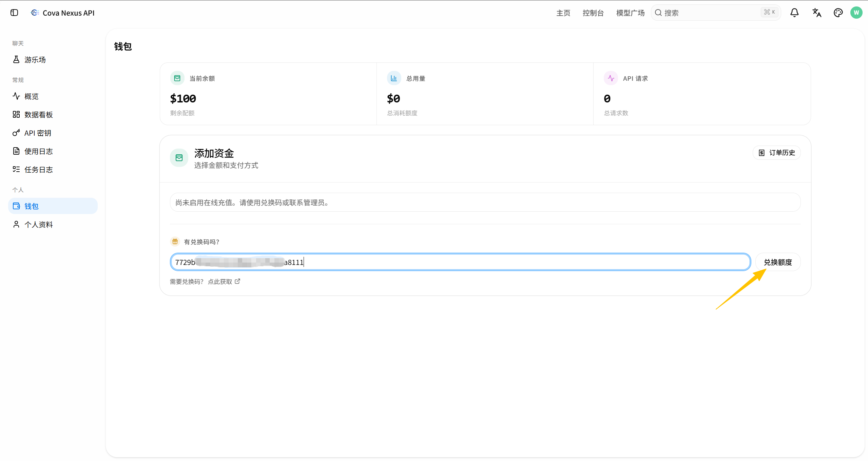Viewport: 868px width, 461px height.
Task: Click the 兑换额度 button
Action: pyautogui.click(x=778, y=262)
